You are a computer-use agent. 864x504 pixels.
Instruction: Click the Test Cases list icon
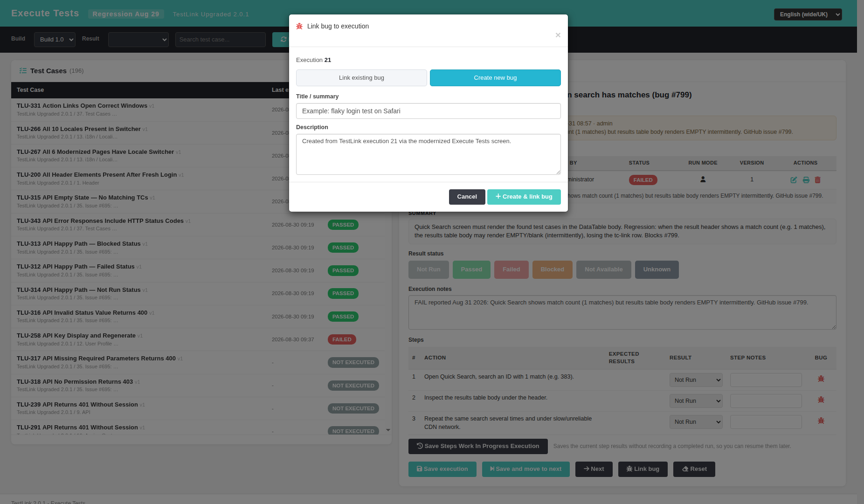[x=23, y=71]
